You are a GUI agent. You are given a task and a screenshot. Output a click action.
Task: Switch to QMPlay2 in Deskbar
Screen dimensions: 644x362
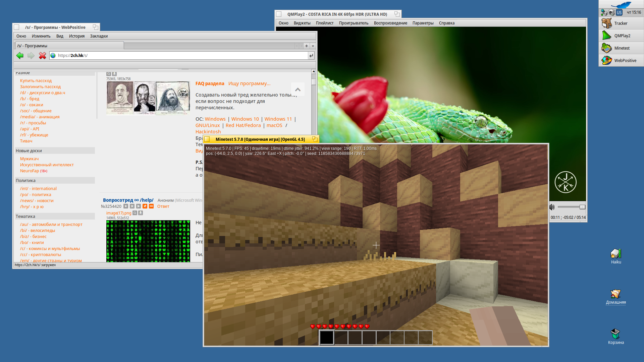pyautogui.click(x=621, y=36)
